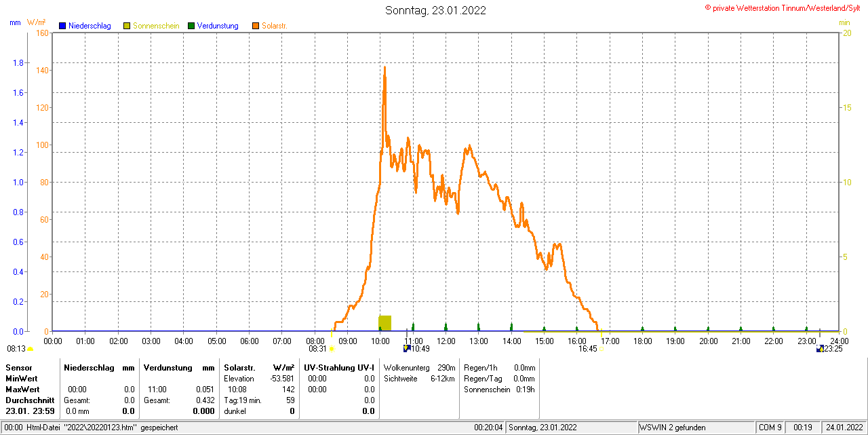Viewport: 868px width, 435px height.
Task: Click the moonset icon next to 10:49
Action: point(406,348)
